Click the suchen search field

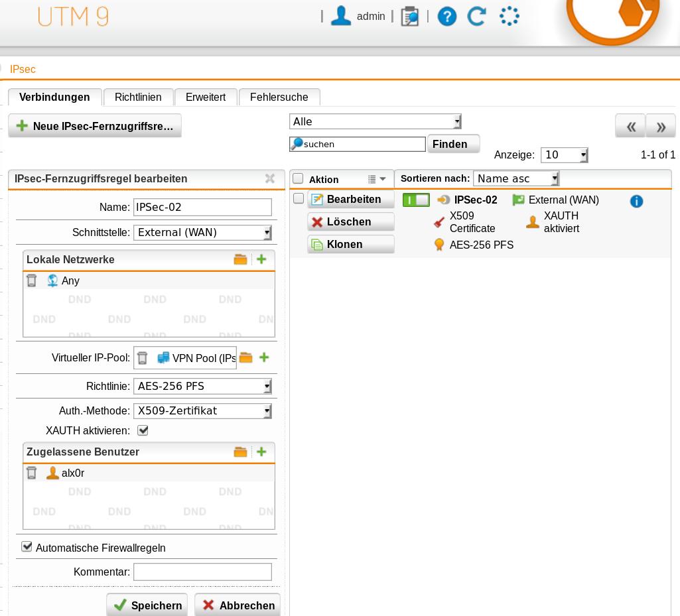click(x=358, y=144)
